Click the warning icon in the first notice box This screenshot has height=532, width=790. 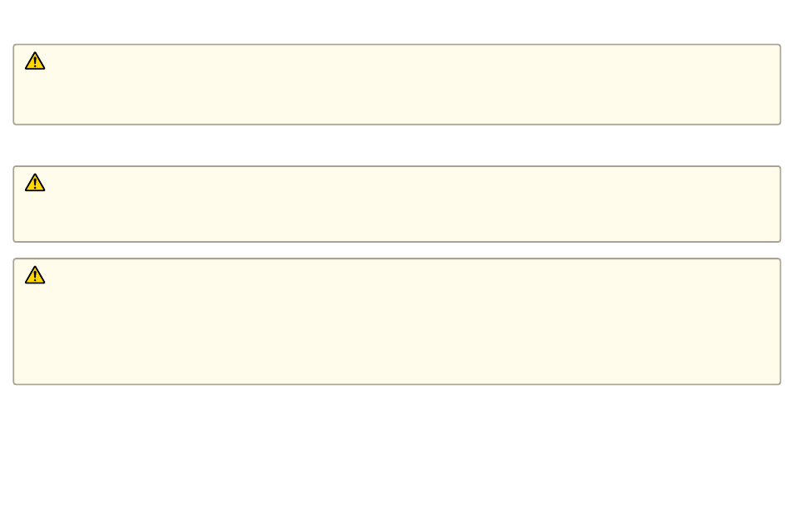(x=35, y=61)
